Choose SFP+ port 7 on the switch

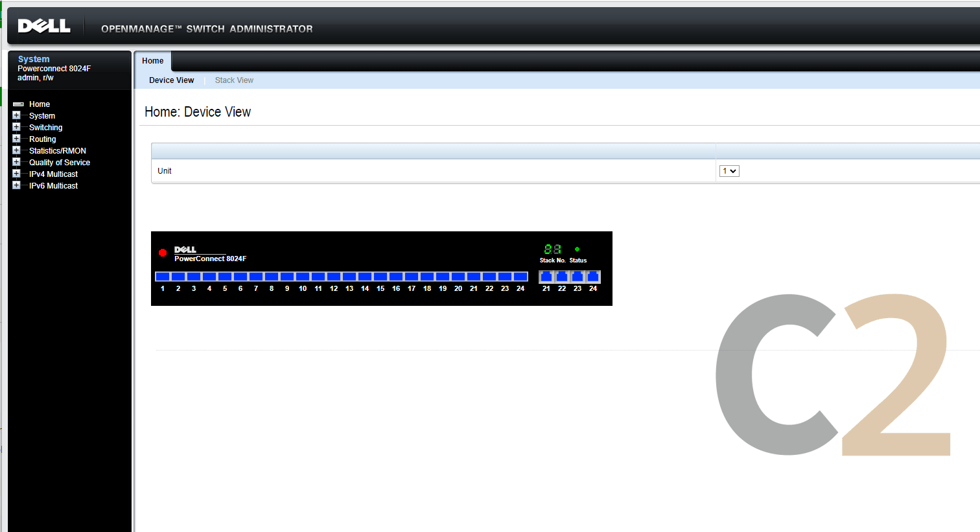(x=256, y=277)
